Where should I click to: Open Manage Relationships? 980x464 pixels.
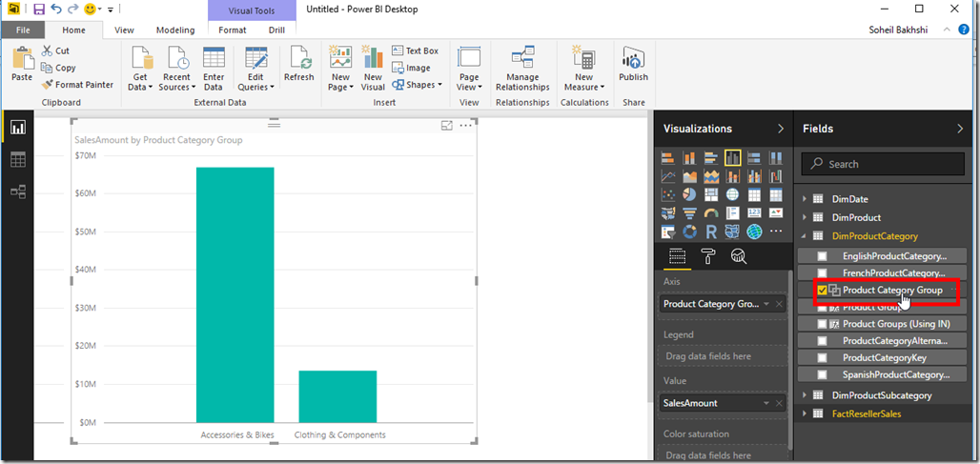[x=522, y=69]
